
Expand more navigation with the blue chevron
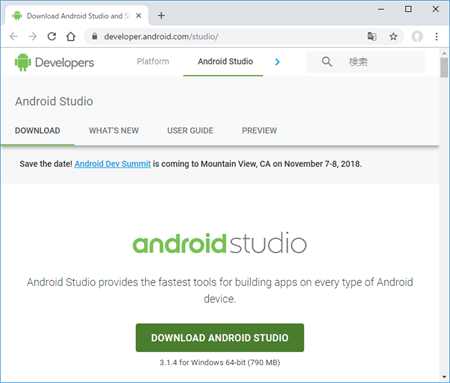pos(277,62)
